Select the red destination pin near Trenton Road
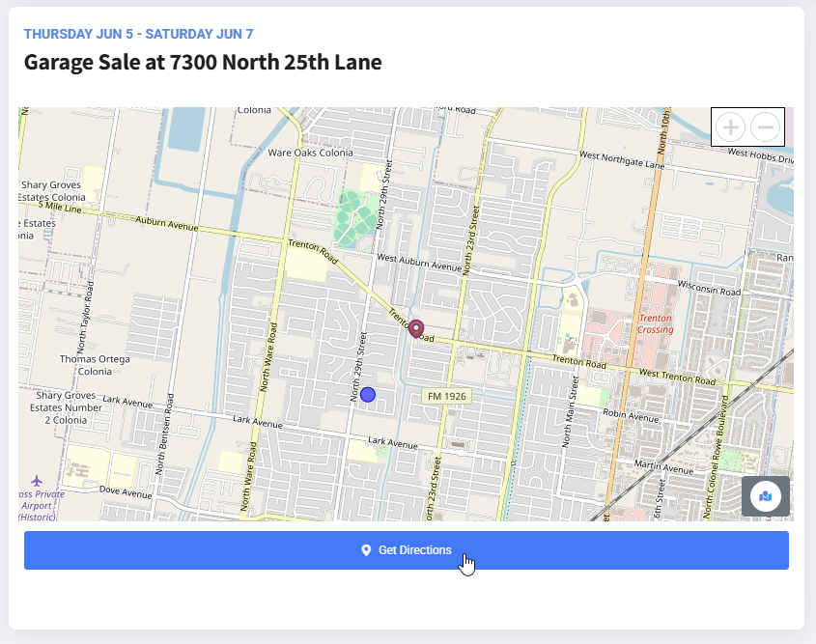This screenshot has width=816, height=644. click(x=415, y=328)
